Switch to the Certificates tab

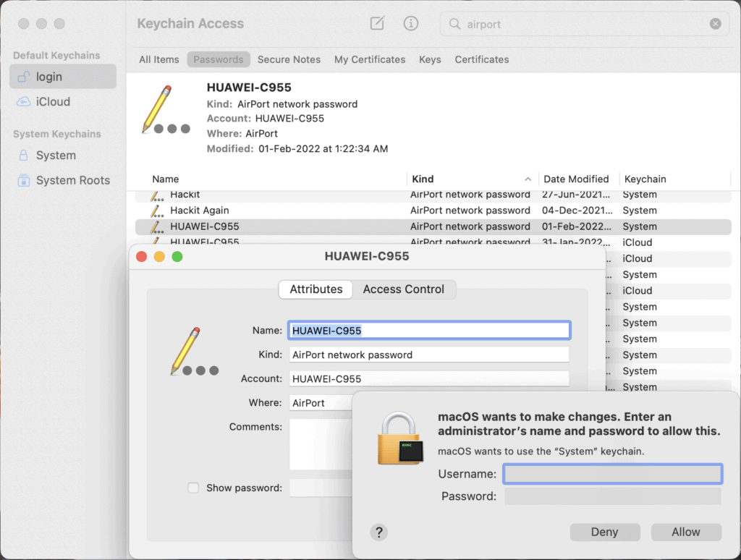[x=481, y=59]
